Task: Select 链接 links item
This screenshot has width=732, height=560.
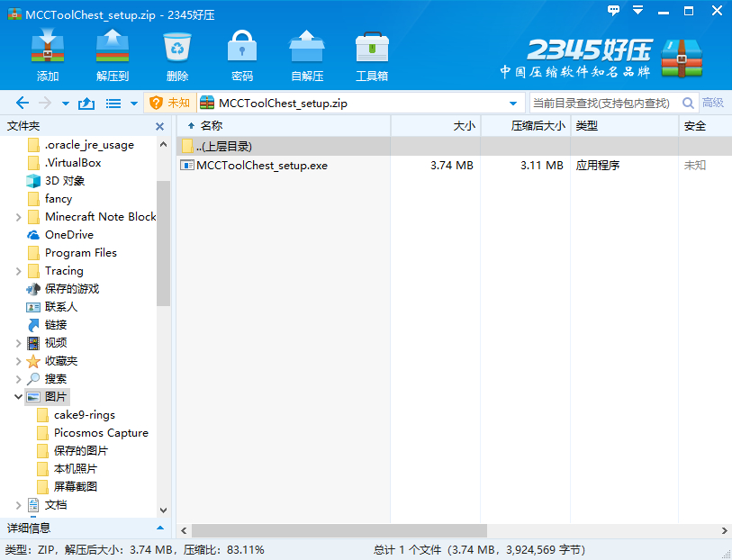Action: [56, 325]
